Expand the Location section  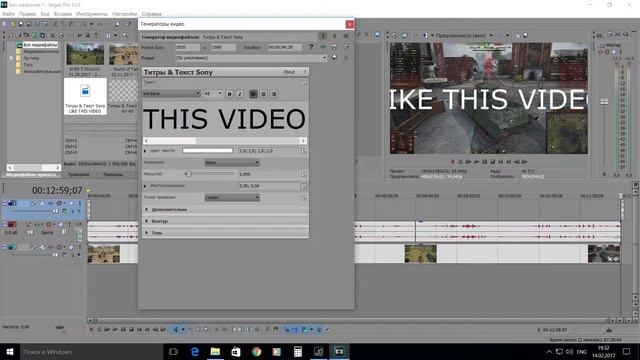[x=145, y=186]
